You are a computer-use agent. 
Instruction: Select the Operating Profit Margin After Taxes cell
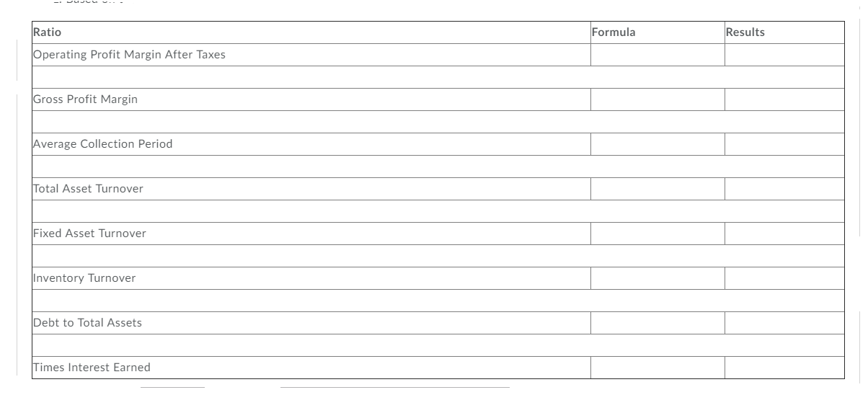[311, 55]
